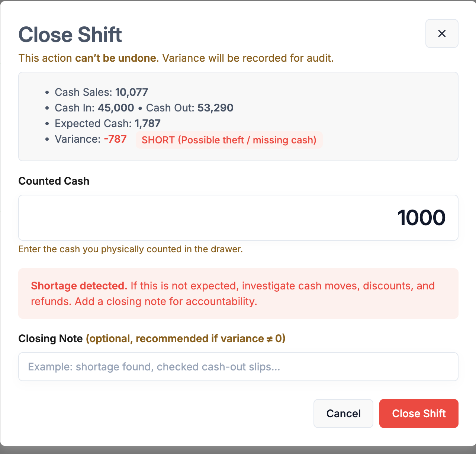Click the shortage found placeholder example text
This screenshot has height=454, width=476.
tap(154, 367)
